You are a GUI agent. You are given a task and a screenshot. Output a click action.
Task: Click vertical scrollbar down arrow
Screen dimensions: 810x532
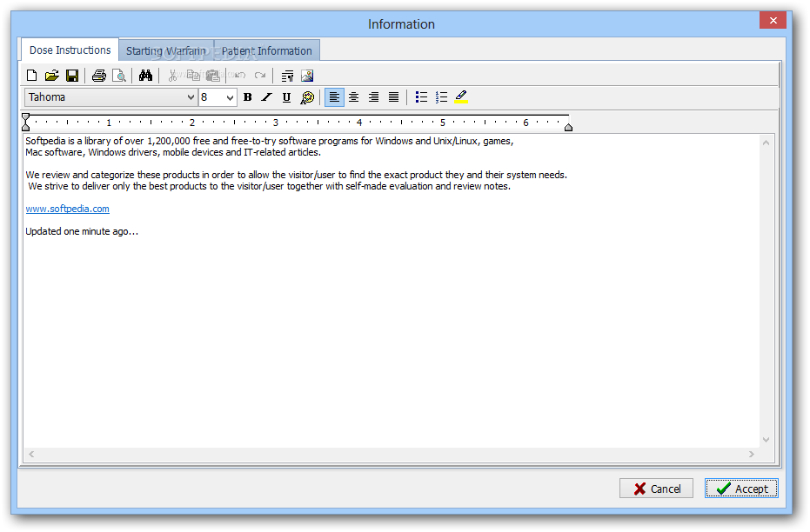coord(766,440)
